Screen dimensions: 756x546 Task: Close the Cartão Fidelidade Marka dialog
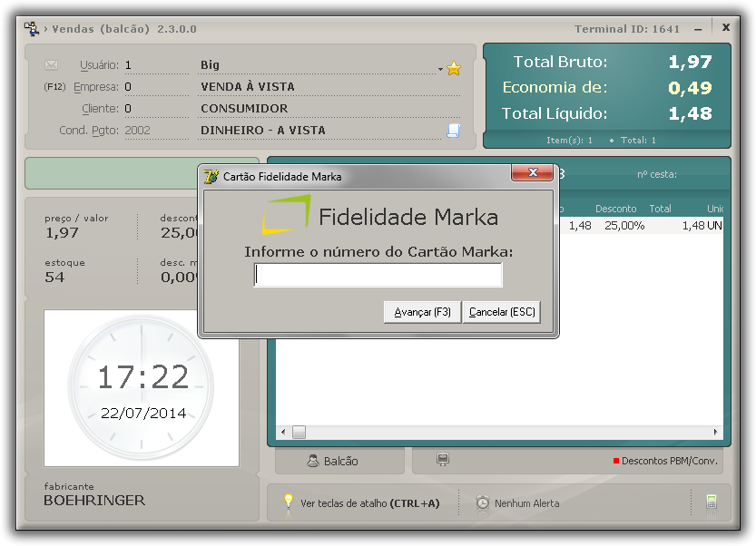[532, 172]
